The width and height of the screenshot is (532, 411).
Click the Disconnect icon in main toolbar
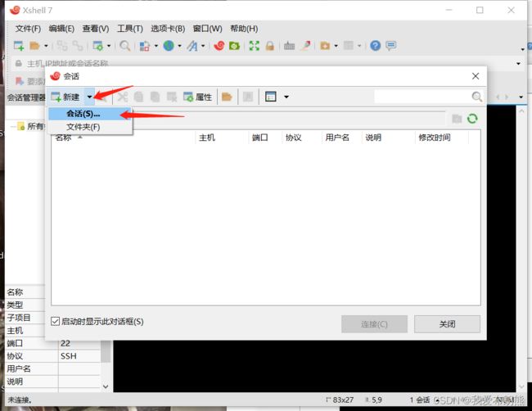62,46
